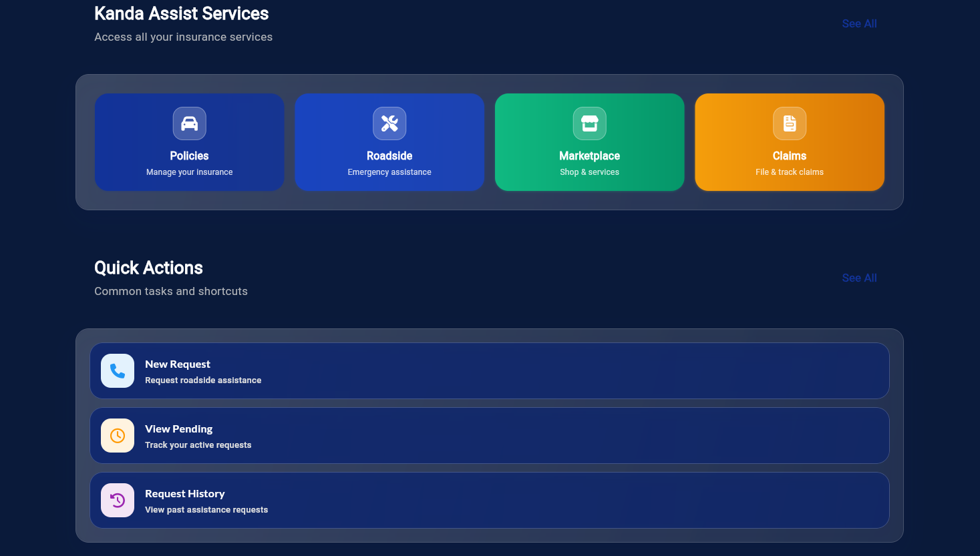Screen dimensions: 980x556
Task: Click the Request roadside assistance subtitle text
Action: point(203,380)
